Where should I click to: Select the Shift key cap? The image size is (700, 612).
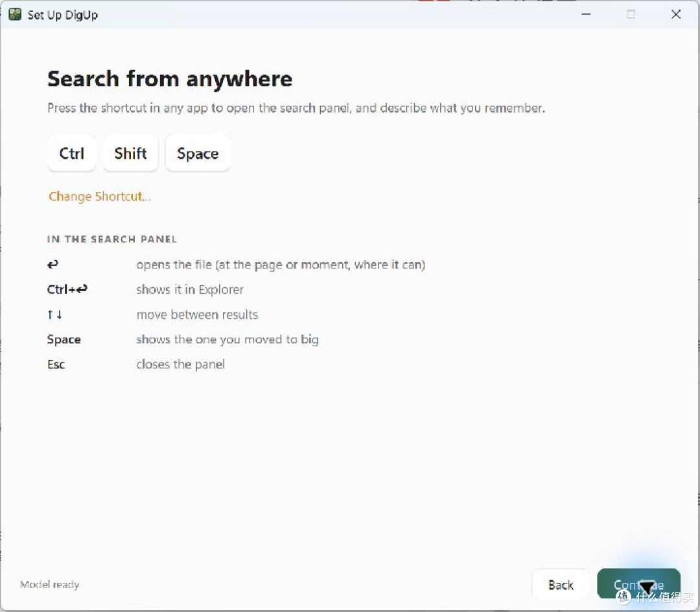click(x=130, y=153)
